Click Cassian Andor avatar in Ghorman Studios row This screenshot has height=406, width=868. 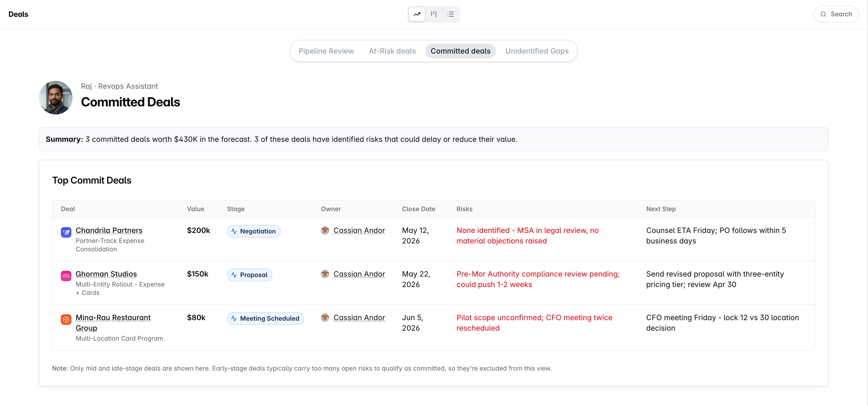pos(325,274)
